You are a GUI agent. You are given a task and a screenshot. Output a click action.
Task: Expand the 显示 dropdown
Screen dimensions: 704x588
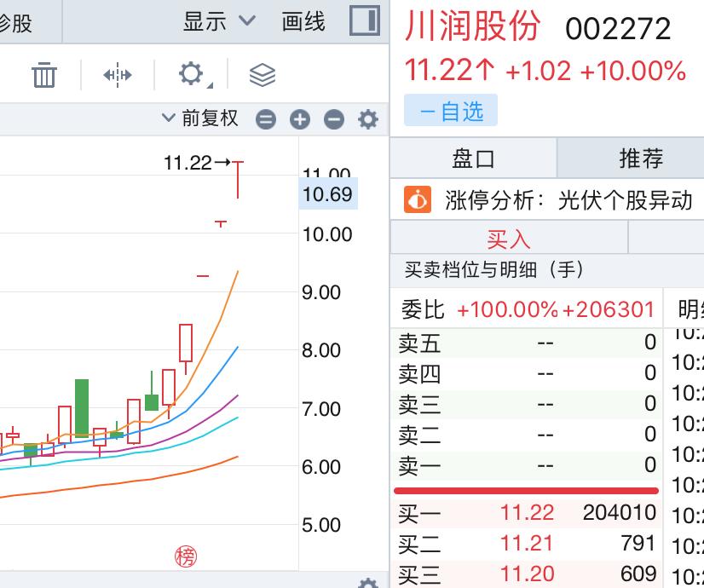point(219,21)
